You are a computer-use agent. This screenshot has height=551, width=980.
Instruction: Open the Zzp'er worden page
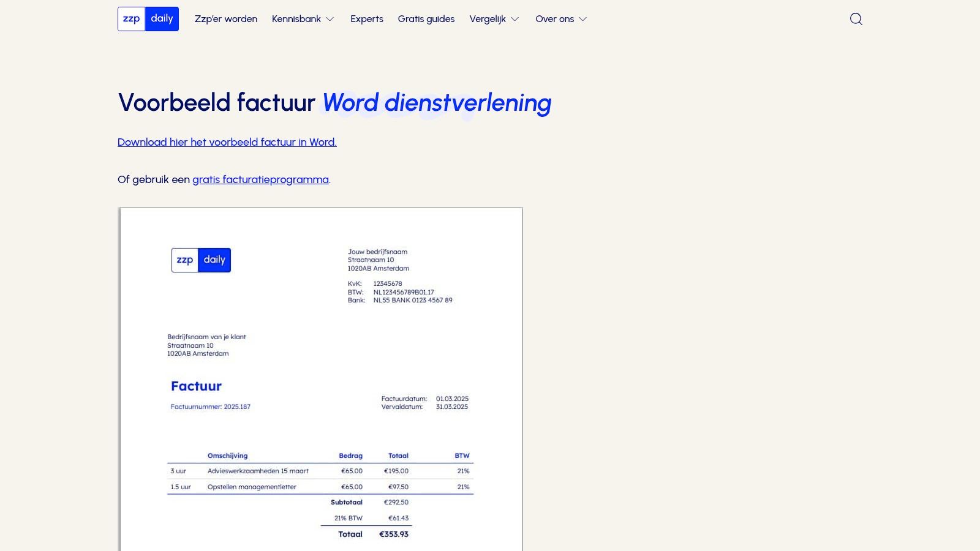tap(226, 19)
